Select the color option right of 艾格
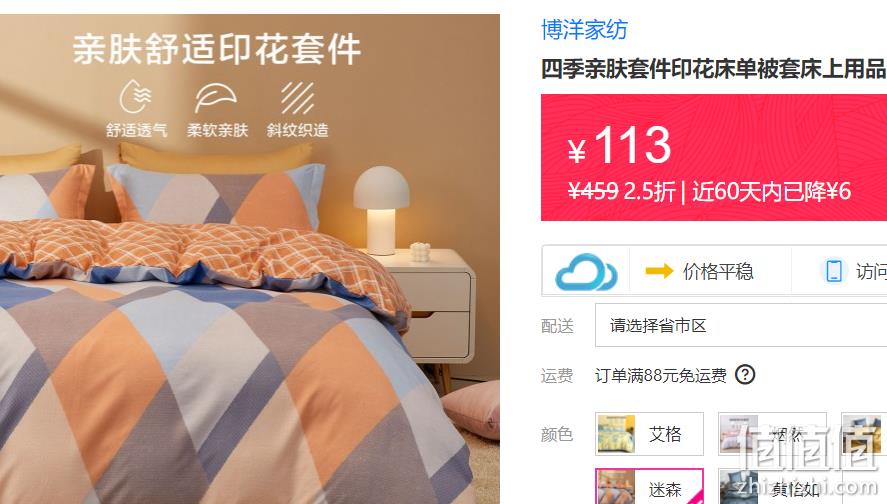The width and height of the screenshot is (887, 504). 772,434
